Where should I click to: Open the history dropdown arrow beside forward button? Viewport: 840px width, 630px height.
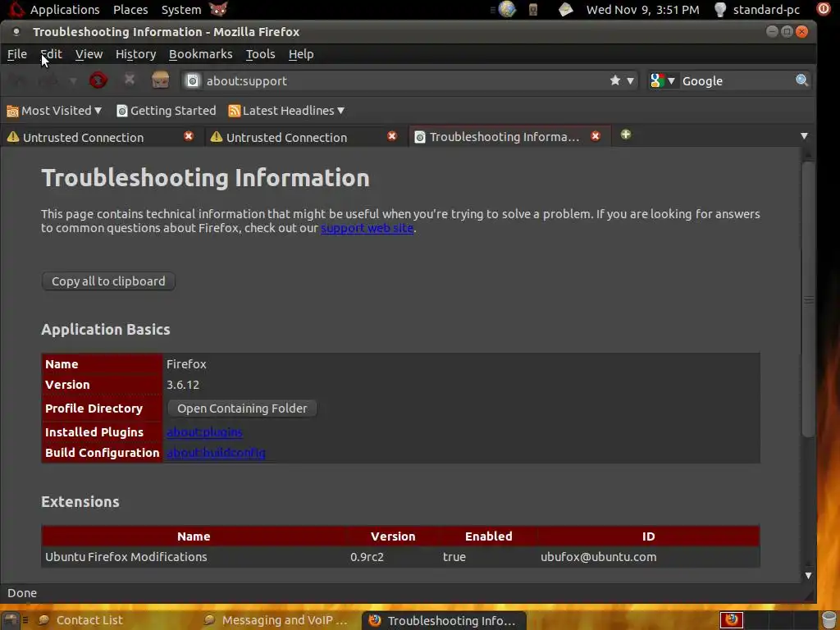coord(73,81)
